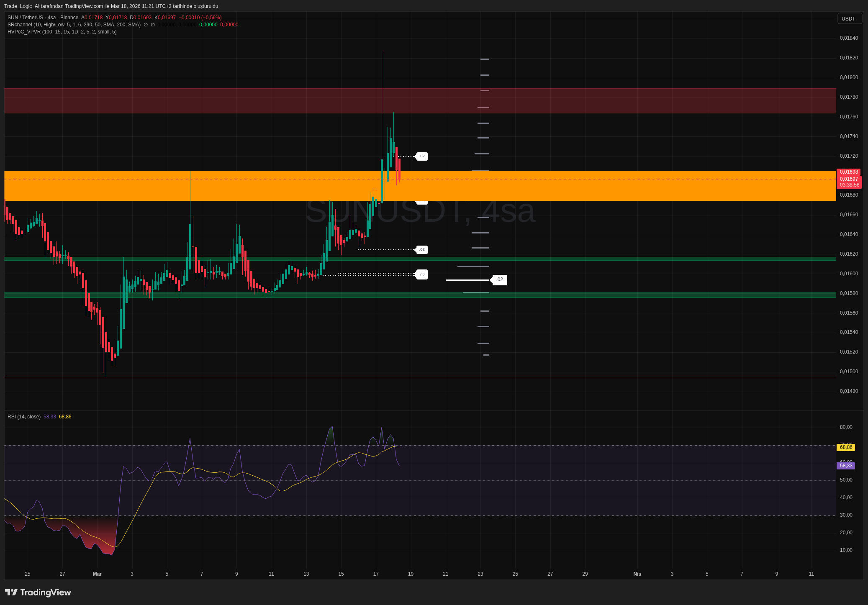Image resolution: width=868 pixels, height=605 pixels.
Task: Click the TradingView logo
Action: (38, 592)
